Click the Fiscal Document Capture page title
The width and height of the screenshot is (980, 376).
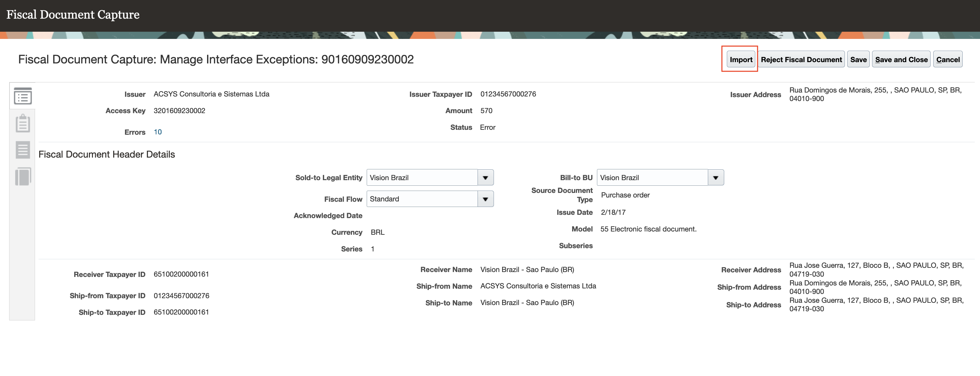coord(73,14)
